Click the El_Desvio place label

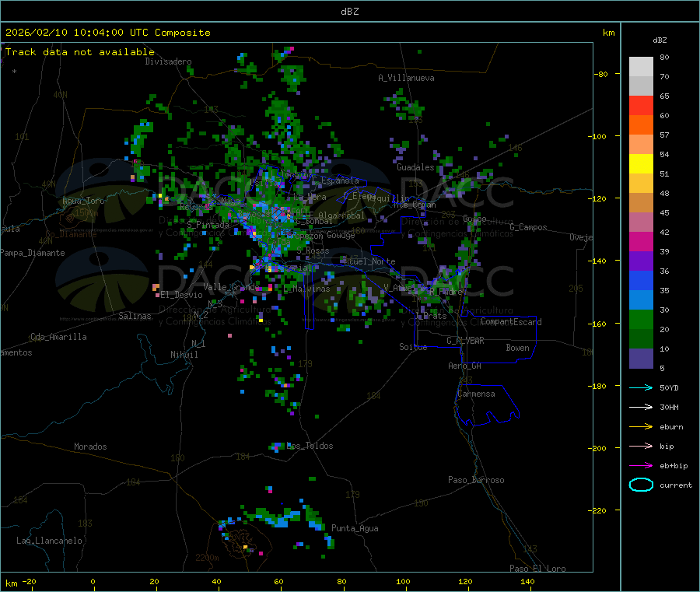(181, 295)
